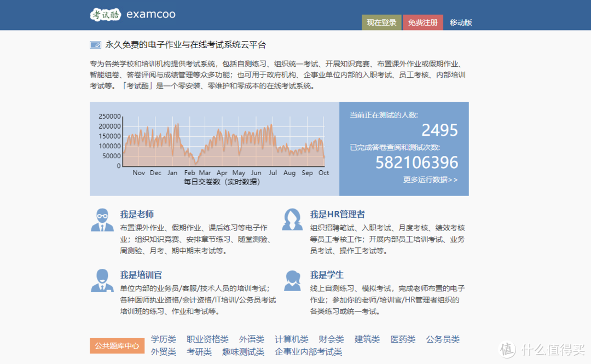Screen dimensions: 591x364
Task: Click the page headline 永久免费的电子作业与在线考试系统云平台
Action: [186, 45]
